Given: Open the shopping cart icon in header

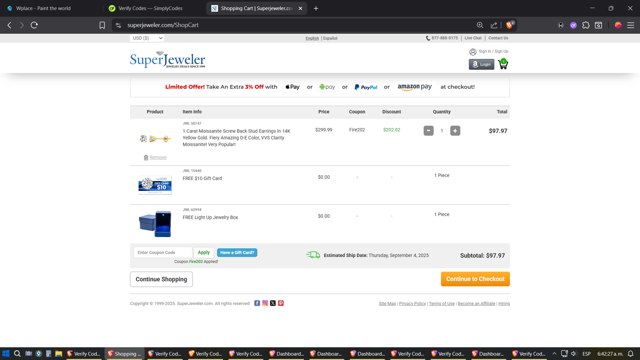Looking at the screenshot, I should [503, 64].
